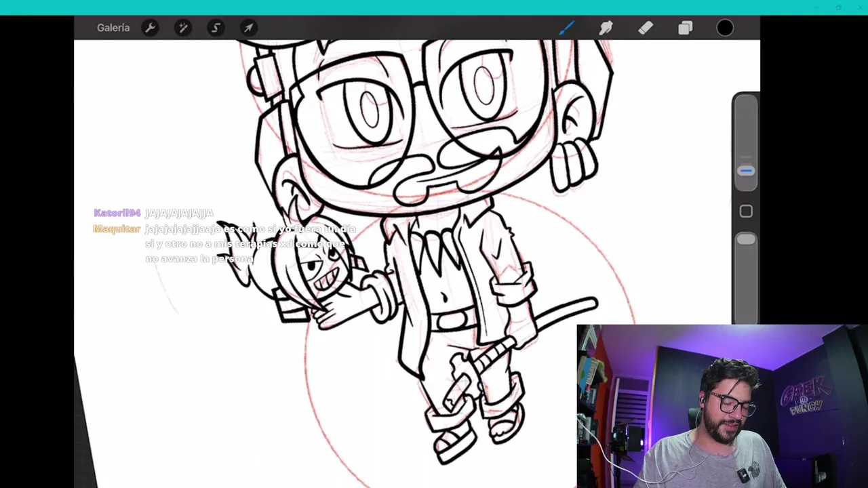Select the Eraser tool
Image resolution: width=868 pixels, height=488 pixels.
pos(646,28)
